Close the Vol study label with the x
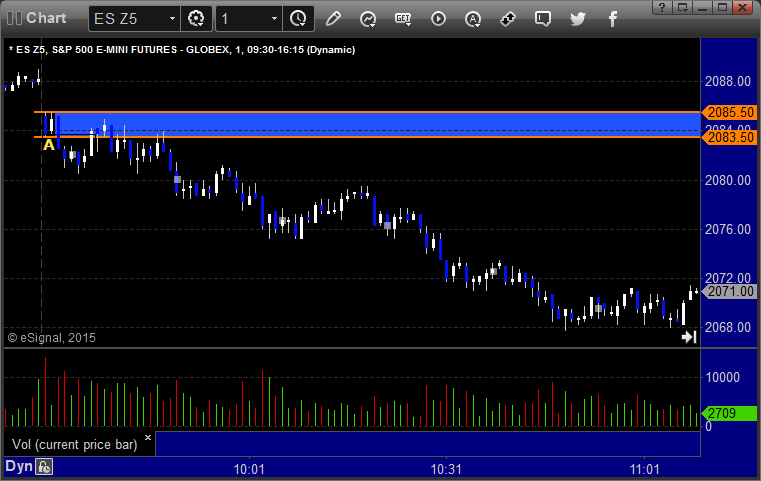The width and height of the screenshot is (761, 481). click(x=148, y=437)
